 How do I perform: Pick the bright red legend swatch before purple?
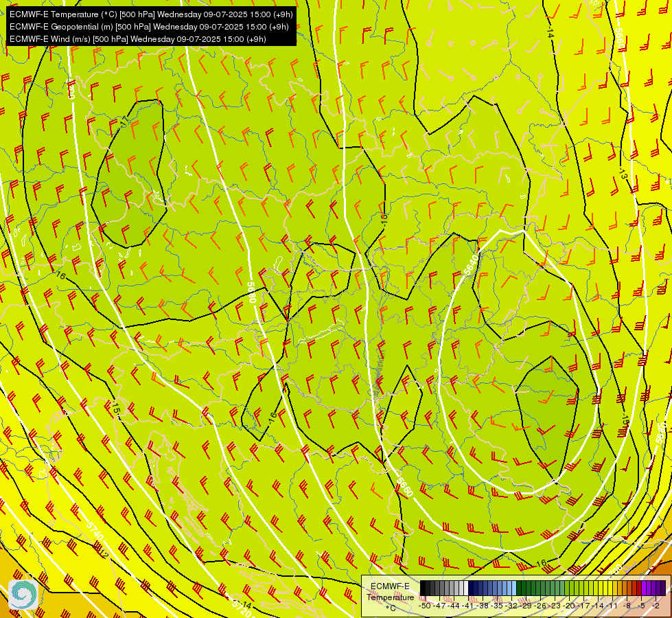[x=639, y=588]
